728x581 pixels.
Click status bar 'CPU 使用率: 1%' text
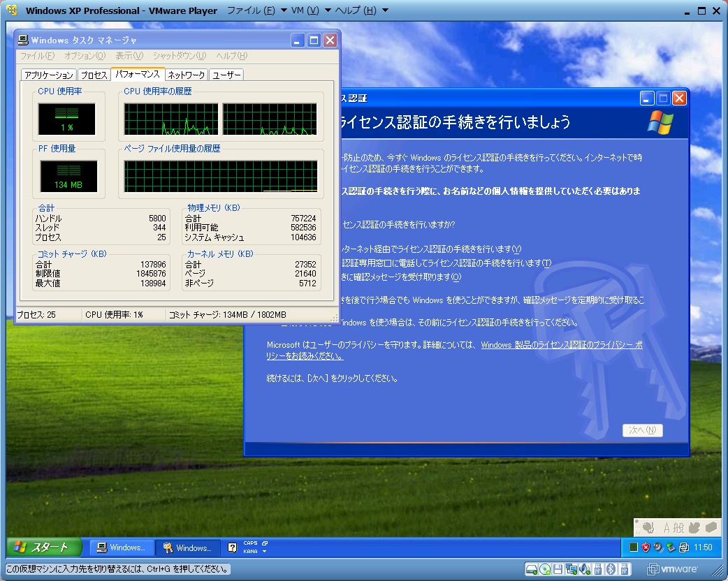114,315
